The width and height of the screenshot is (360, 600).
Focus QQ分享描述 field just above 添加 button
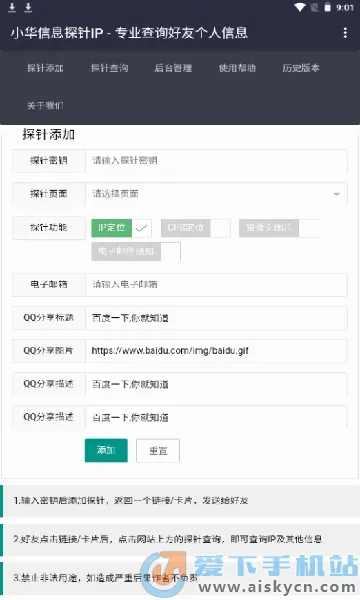coord(216,417)
